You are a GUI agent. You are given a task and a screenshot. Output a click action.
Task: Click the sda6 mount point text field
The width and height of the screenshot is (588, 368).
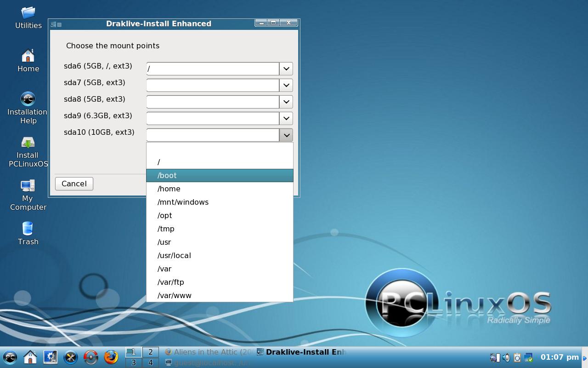click(x=213, y=69)
